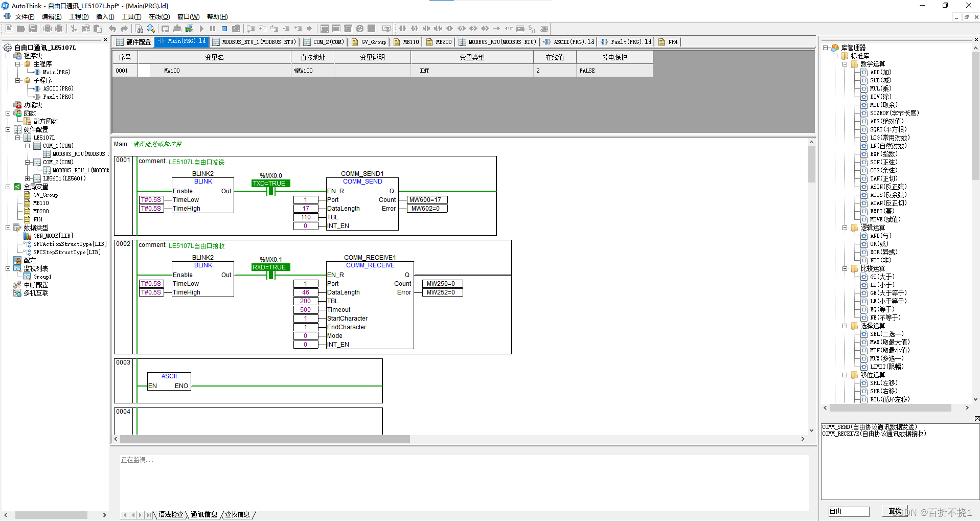This screenshot has width=980, height=522.
Task: Click the library search input field
Action: click(849, 511)
